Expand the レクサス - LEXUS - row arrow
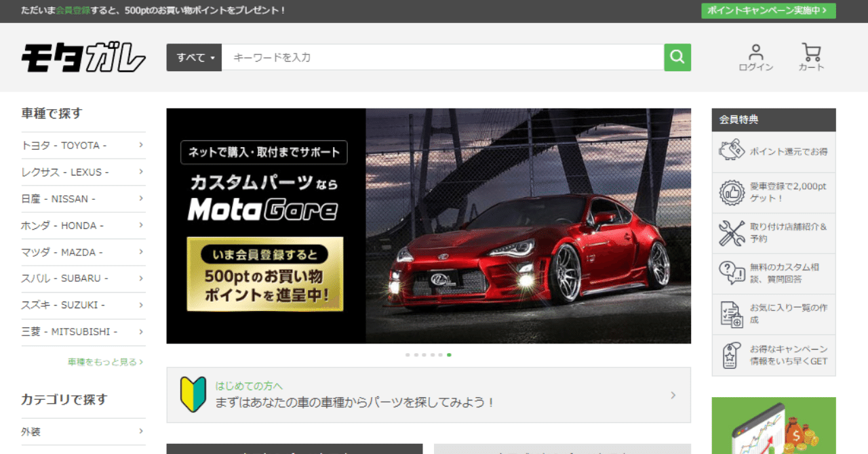The width and height of the screenshot is (868, 454). [141, 171]
